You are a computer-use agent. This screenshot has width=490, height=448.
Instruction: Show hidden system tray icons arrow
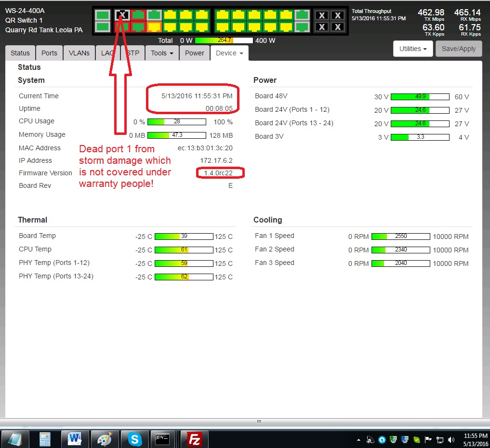coord(358,439)
